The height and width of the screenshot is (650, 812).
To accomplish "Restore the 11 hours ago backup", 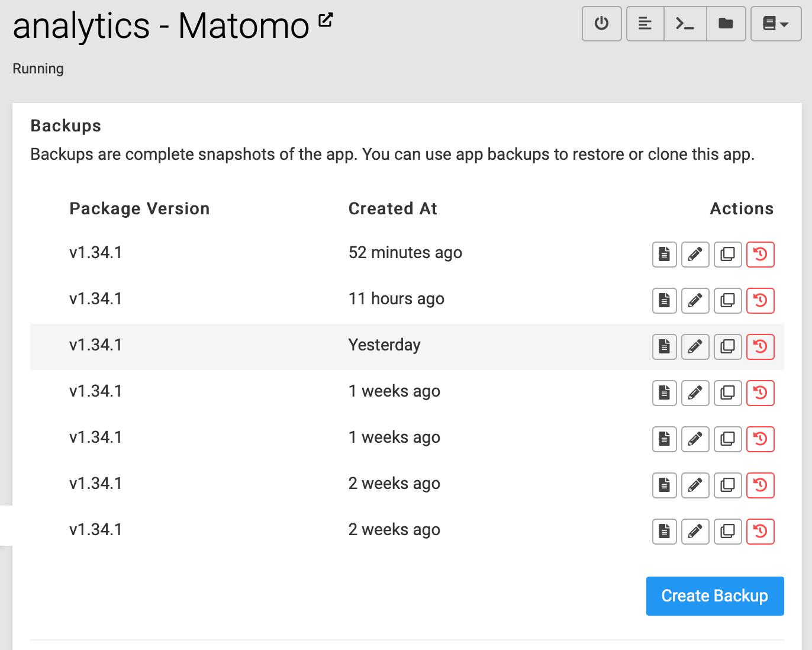I will point(761,301).
